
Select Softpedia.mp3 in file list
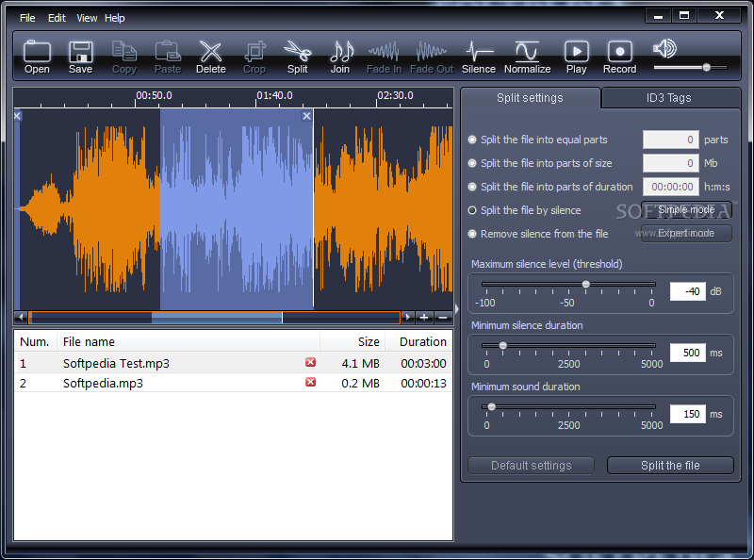(233, 383)
